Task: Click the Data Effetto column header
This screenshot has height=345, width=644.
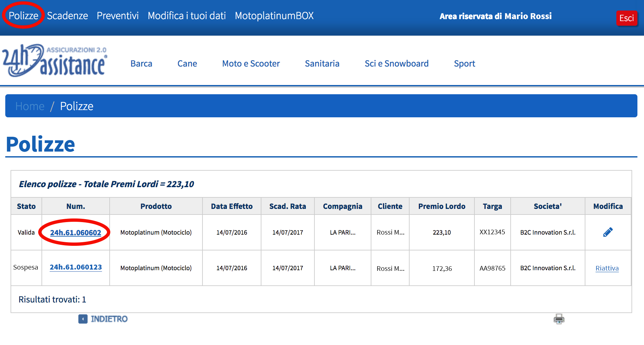Action: tap(232, 206)
